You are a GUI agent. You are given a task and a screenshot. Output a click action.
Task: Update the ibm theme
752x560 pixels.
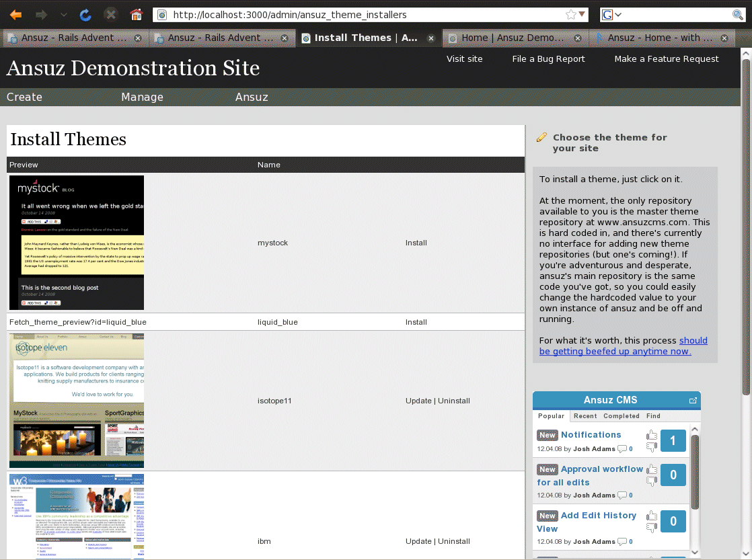418,541
